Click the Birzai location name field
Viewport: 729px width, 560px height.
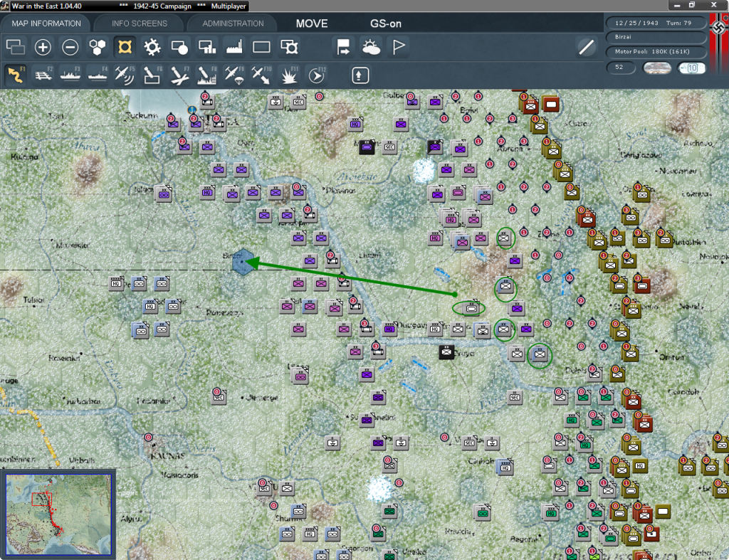(656, 37)
